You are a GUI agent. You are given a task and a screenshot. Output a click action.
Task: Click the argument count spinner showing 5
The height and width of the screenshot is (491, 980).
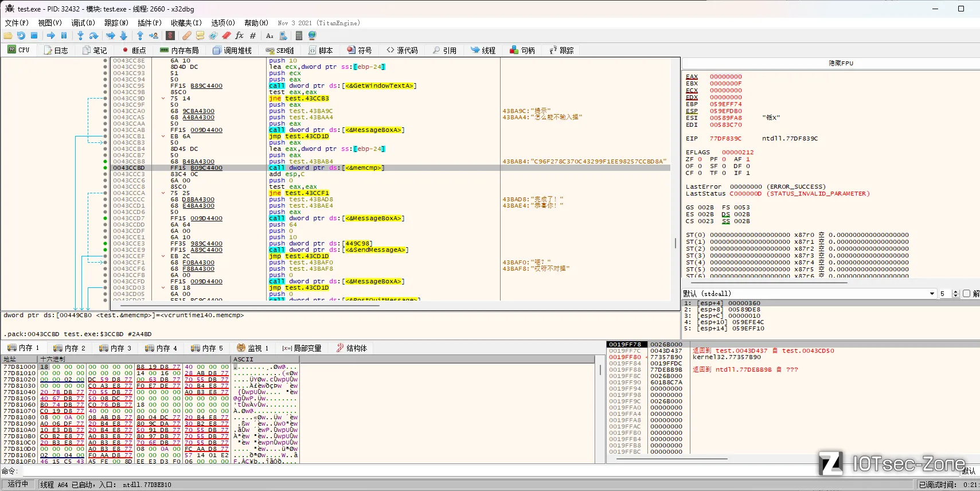point(948,294)
